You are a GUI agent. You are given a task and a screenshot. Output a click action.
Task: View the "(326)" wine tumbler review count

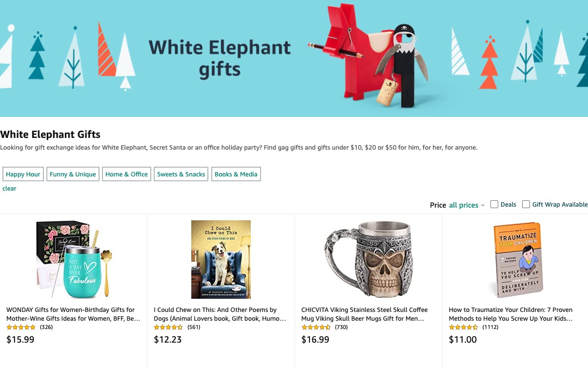46,327
